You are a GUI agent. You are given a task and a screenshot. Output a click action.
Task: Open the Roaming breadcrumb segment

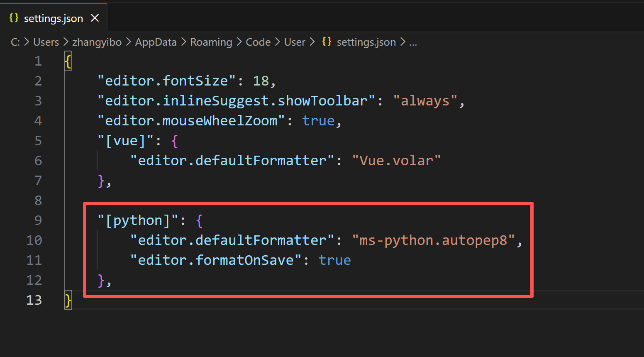(x=211, y=42)
